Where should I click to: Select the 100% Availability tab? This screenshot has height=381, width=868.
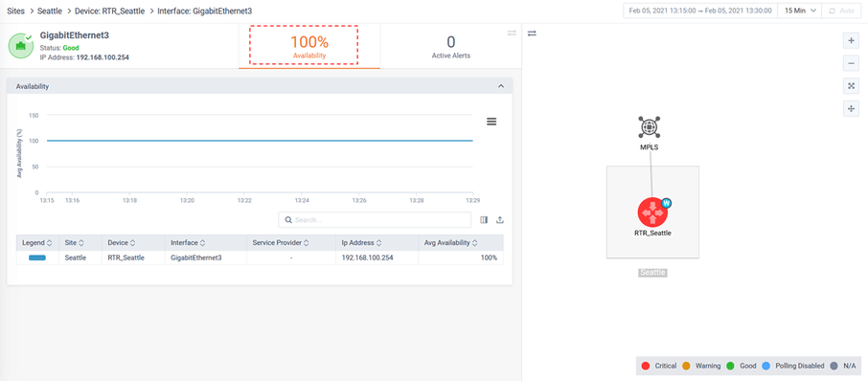[x=309, y=47]
